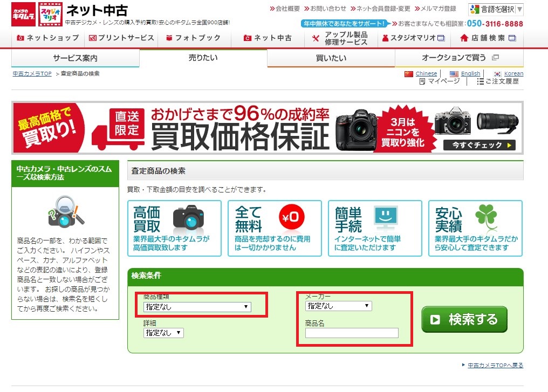Click the 高価買取 camera card

(x=174, y=228)
